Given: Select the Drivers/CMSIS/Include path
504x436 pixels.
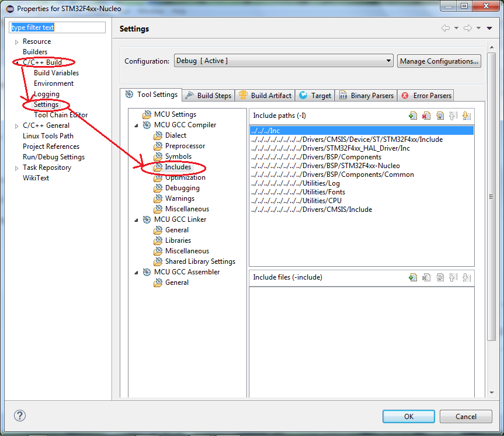Looking at the screenshot, I should coord(362,210).
